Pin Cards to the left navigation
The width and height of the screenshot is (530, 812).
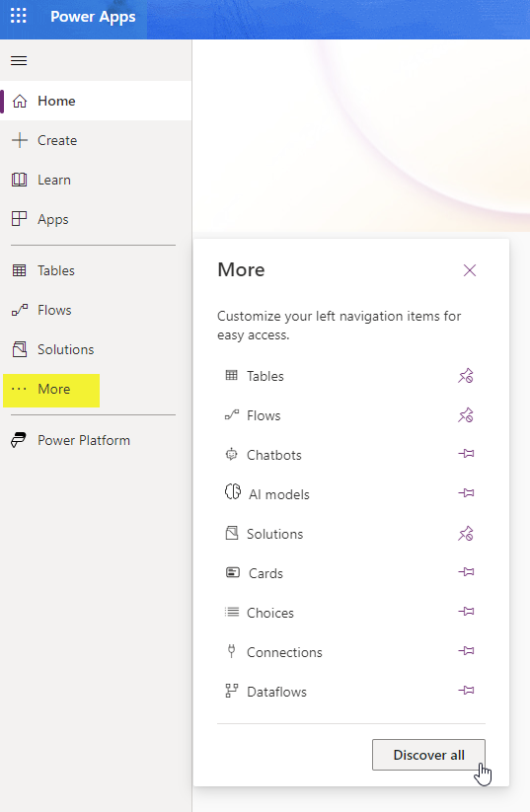click(466, 572)
